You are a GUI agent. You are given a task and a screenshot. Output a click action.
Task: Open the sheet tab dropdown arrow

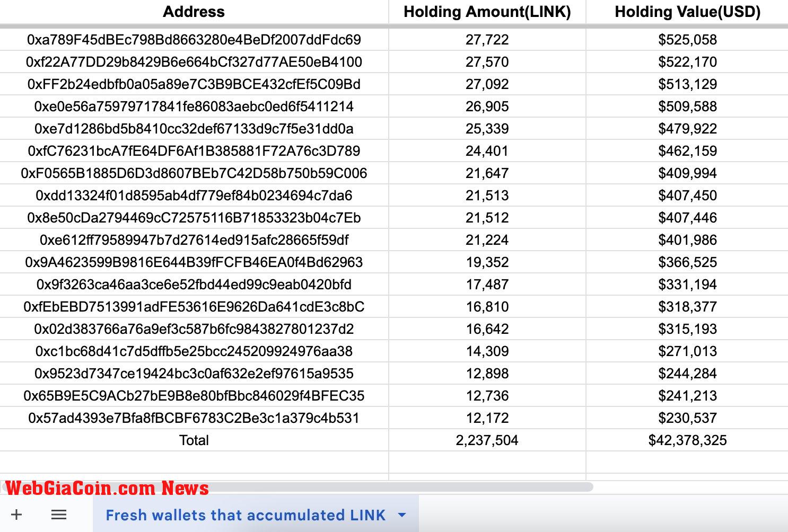[x=402, y=515]
